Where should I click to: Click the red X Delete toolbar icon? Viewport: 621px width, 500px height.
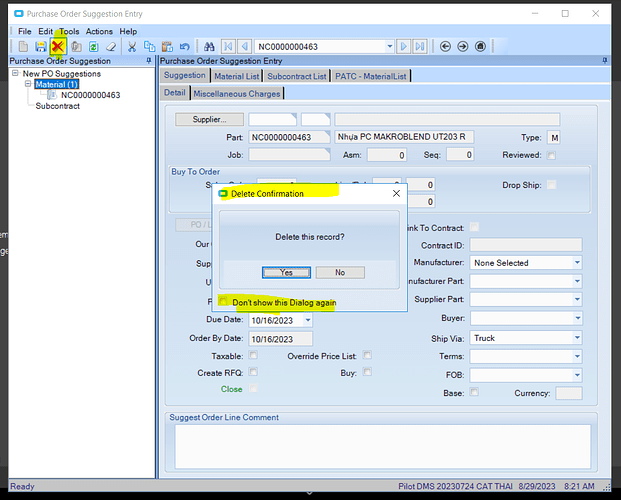59,47
